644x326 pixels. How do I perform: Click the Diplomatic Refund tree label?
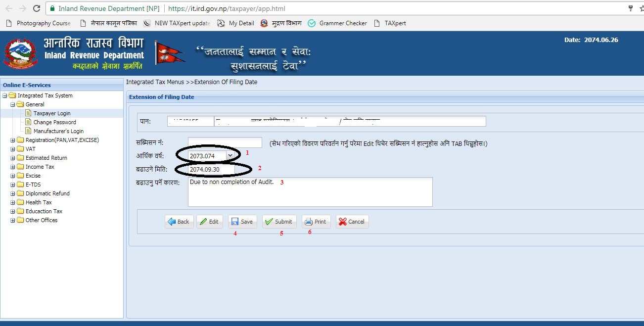(47, 193)
